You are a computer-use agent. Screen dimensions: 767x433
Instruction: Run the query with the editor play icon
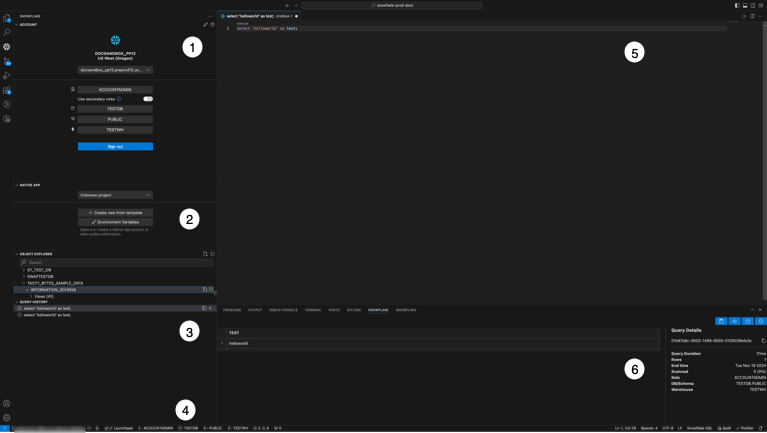coord(744,16)
